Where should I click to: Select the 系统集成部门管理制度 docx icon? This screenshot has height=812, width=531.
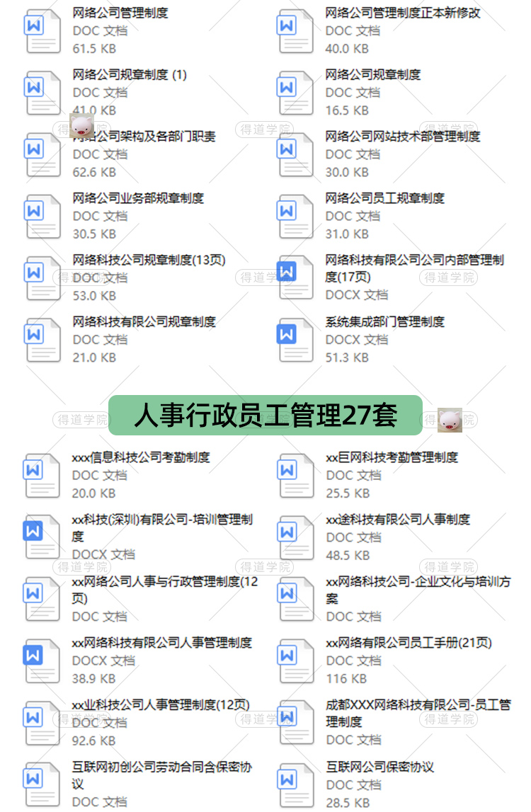295,340
